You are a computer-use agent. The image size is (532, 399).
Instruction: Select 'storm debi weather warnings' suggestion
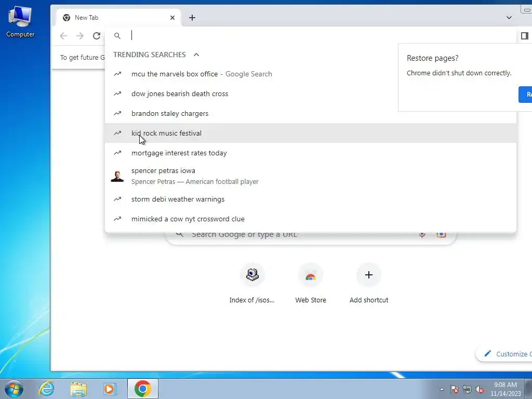pos(311,199)
